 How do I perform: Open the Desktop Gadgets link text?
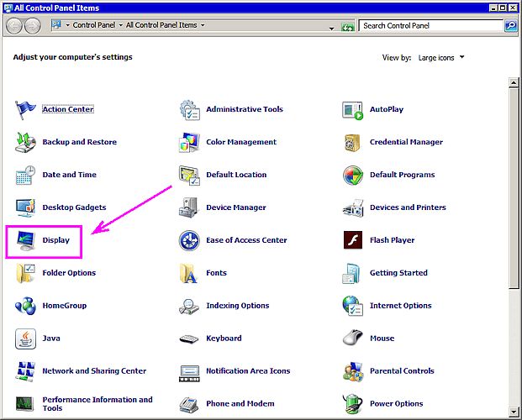pos(74,207)
